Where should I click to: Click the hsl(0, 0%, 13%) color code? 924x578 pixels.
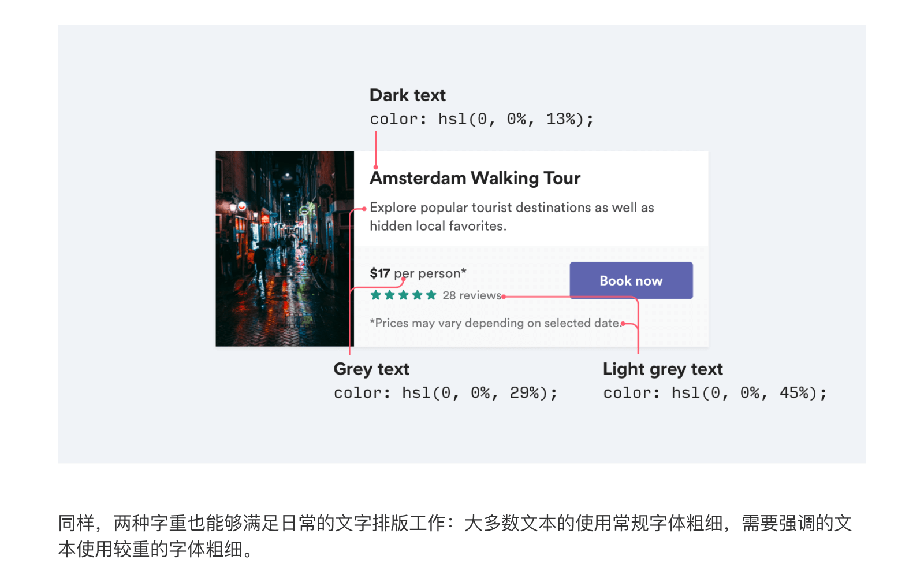(x=481, y=119)
